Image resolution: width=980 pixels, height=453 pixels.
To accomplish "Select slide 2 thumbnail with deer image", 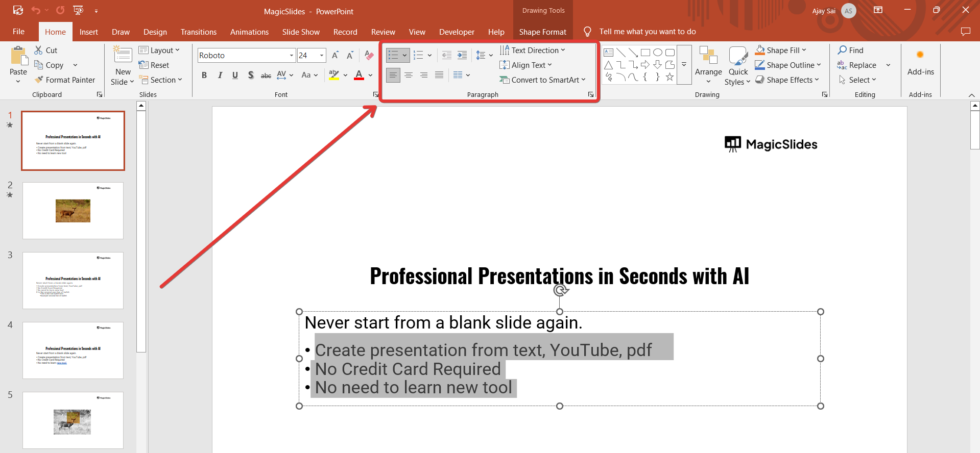I will click(x=73, y=210).
